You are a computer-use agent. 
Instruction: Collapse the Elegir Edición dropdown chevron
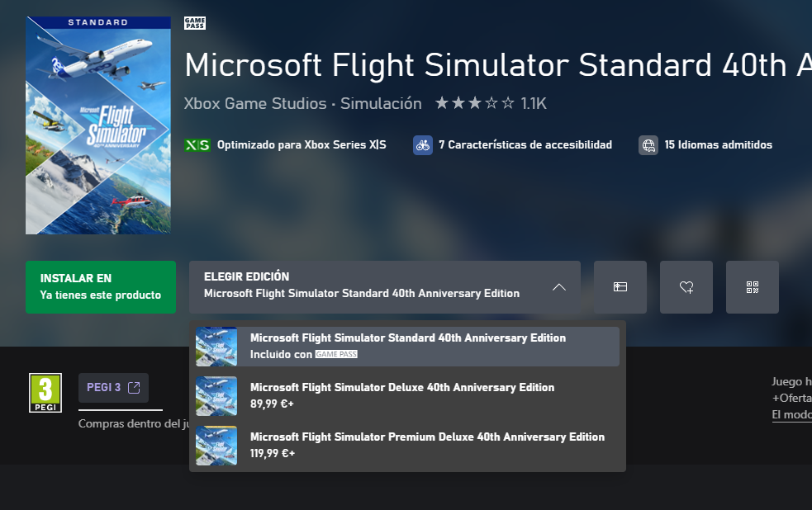point(558,287)
